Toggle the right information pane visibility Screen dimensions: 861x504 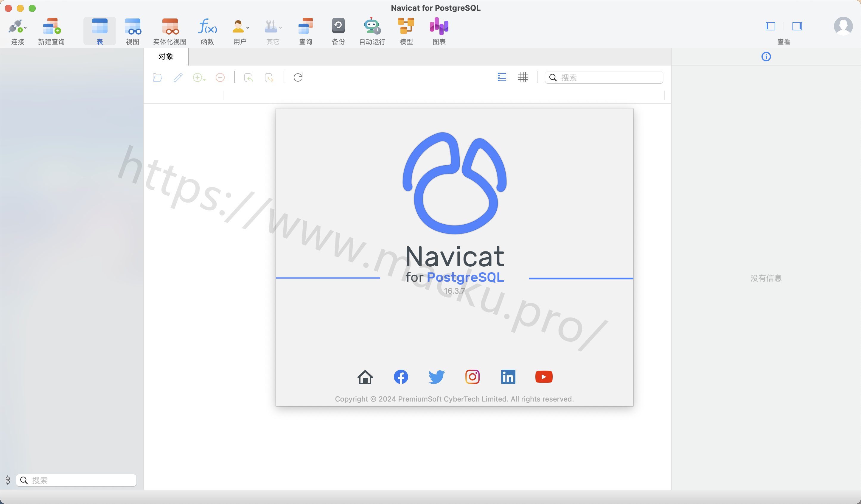[797, 26]
